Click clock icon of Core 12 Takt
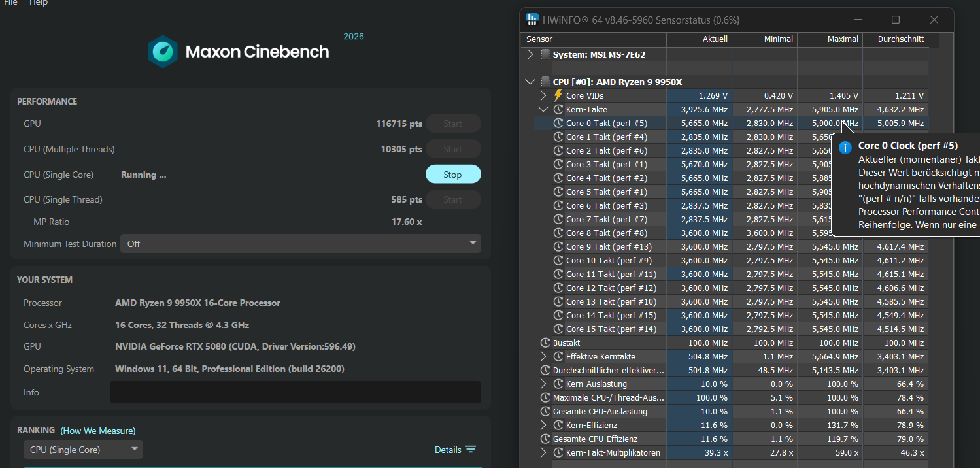980x468 pixels. (x=558, y=288)
